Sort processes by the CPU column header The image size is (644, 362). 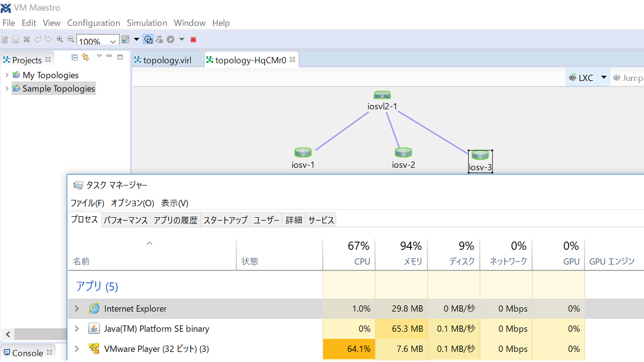coord(349,254)
